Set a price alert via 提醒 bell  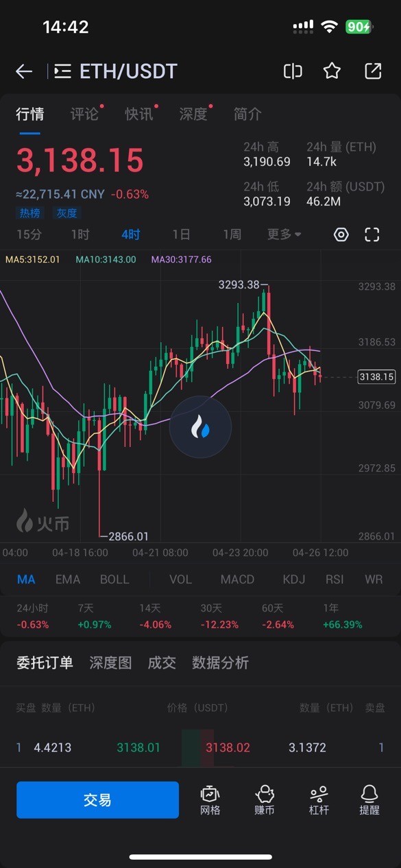[x=369, y=799]
